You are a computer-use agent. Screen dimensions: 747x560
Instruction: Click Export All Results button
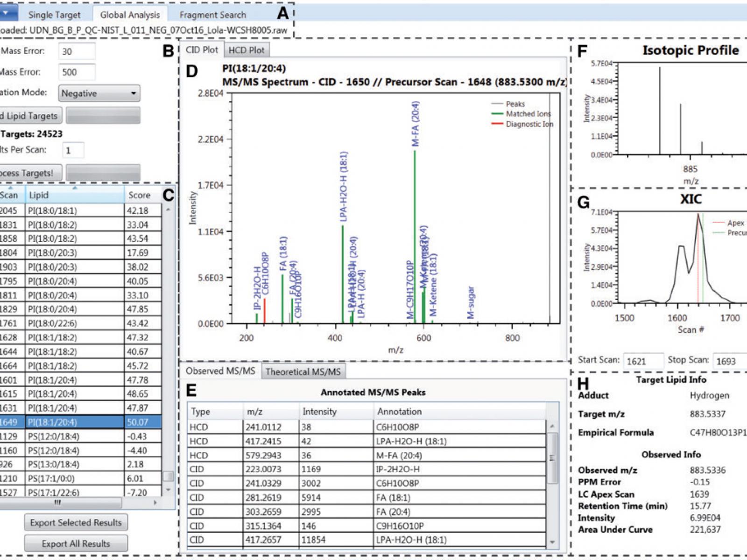(x=76, y=544)
